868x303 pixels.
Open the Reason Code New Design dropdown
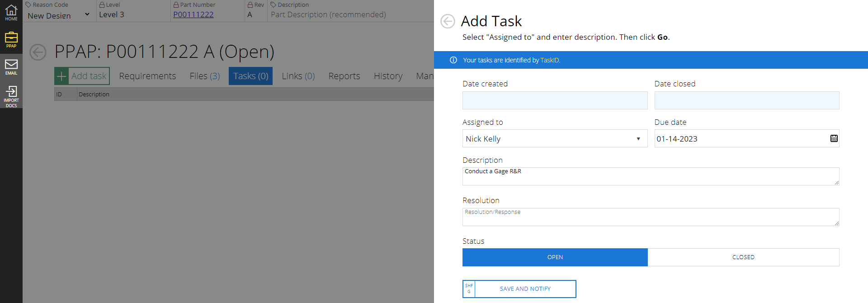tap(59, 15)
